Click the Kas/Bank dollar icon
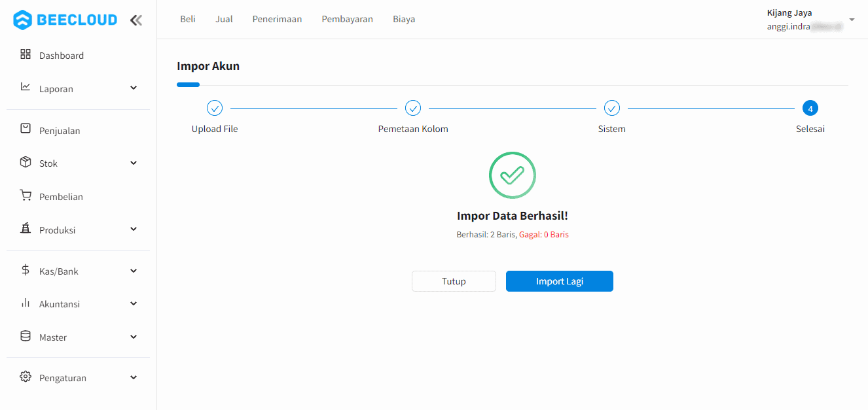 point(26,270)
